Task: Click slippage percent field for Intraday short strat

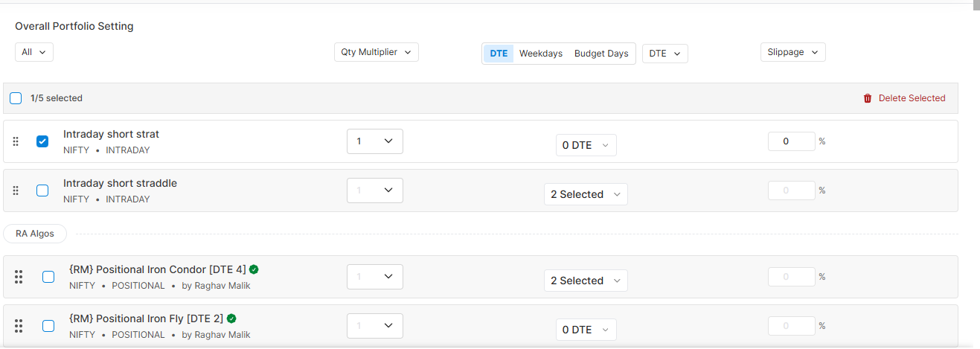Action: tap(792, 141)
